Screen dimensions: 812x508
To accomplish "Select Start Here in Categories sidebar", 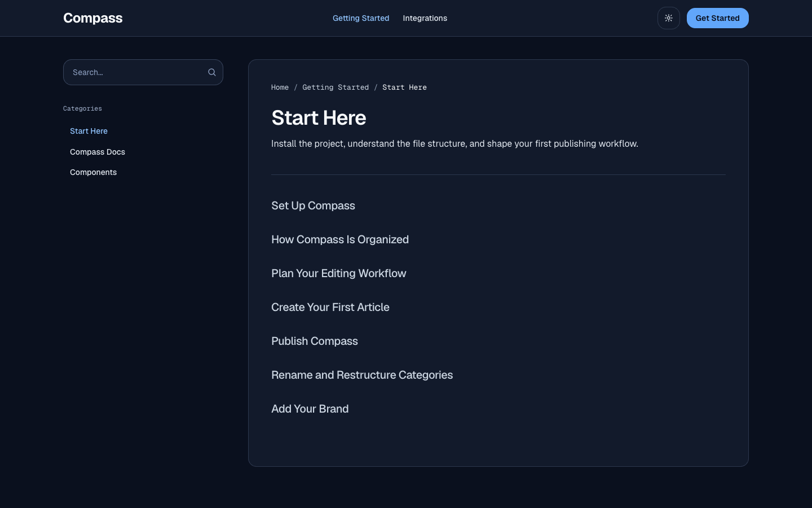I will click(x=89, y=131).
